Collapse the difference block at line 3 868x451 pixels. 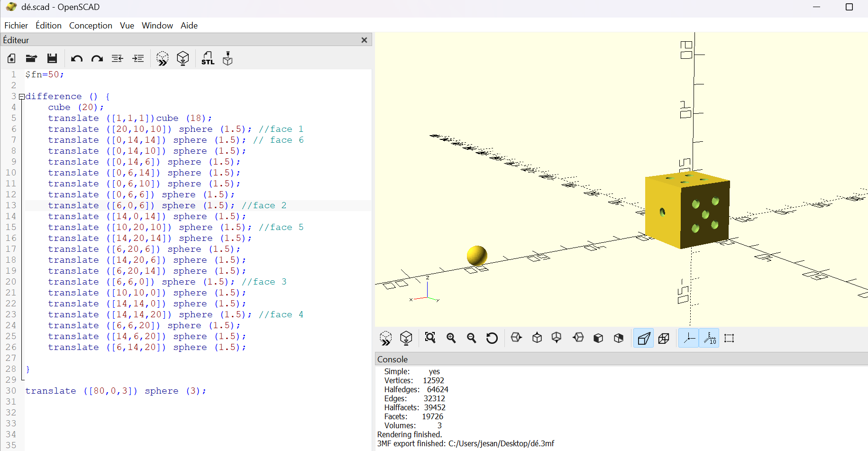[21, 97]
